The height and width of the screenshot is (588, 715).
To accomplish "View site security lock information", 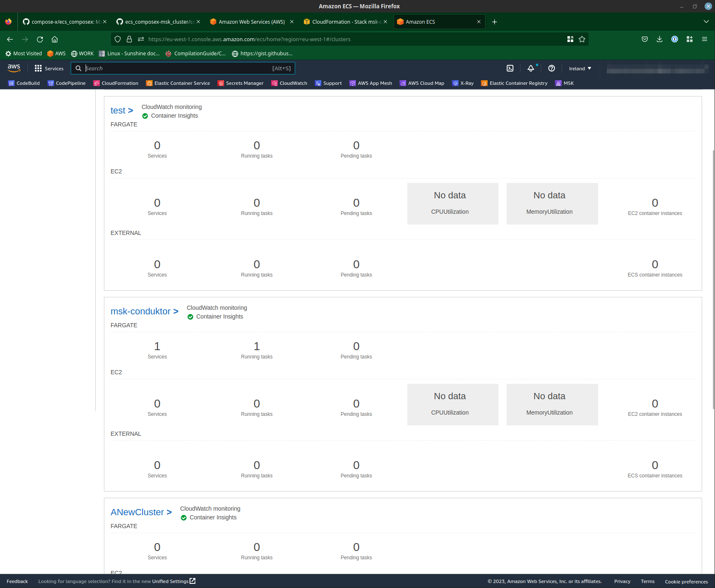I will [x=129, y=39].
